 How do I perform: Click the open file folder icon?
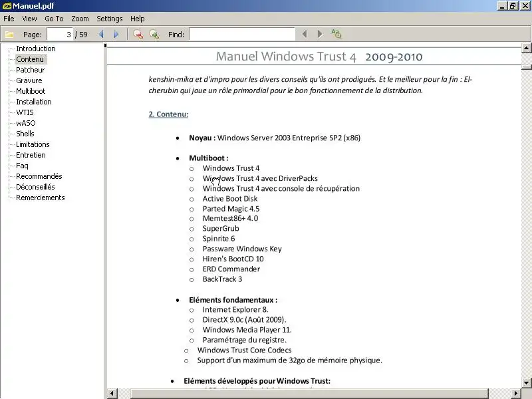click(x=9, y=35)
